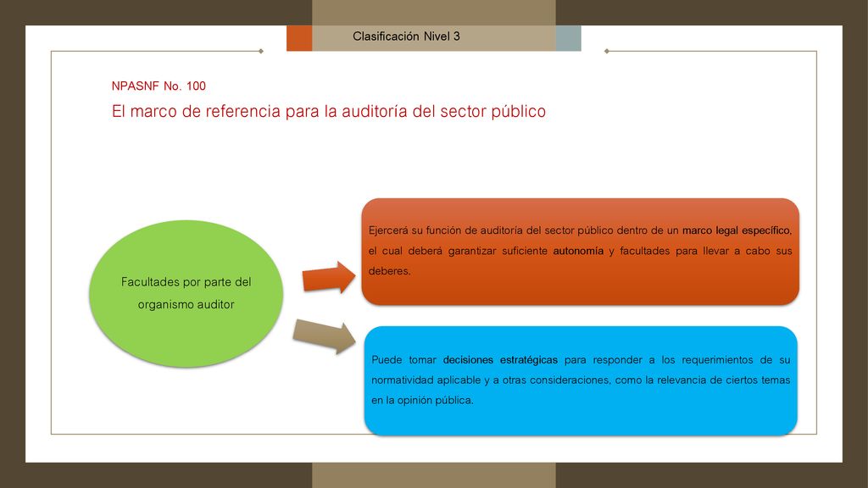Click the word 'deberes.' in orange box

click(389, 271)
